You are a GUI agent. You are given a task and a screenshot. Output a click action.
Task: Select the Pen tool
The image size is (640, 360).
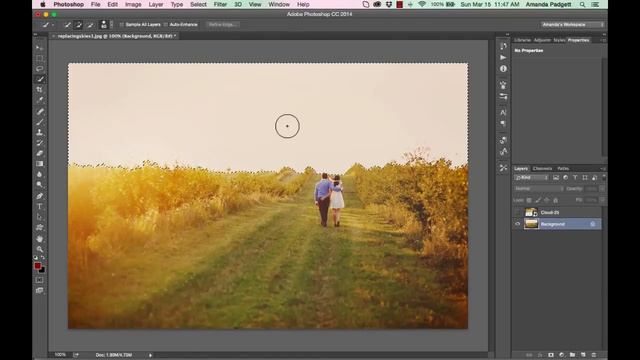click(x=40, y=196)
